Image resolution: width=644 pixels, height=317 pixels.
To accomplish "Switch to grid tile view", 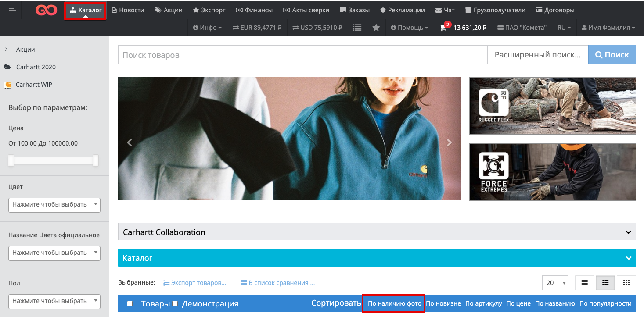I will pyautogui.click(x=626, y=283).
